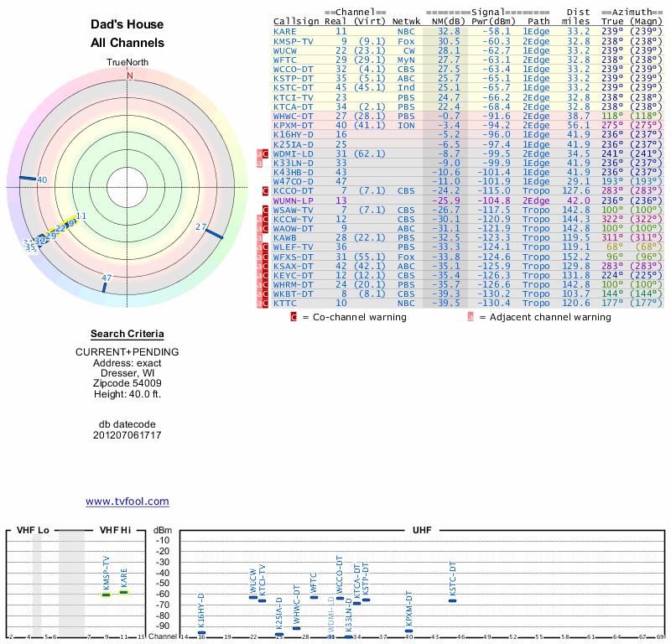Select channel 47 marker on radar plot
The image size is (671, 644).
[x=105, y=286]
